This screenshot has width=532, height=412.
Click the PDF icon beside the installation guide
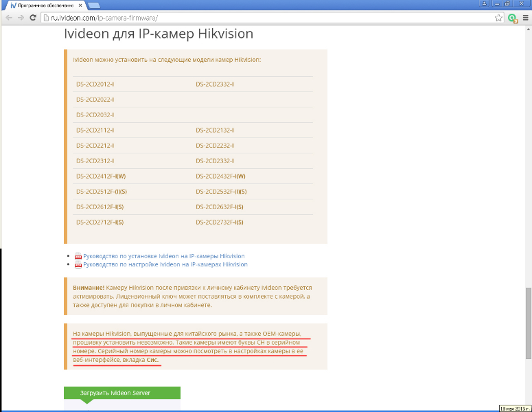pyautogui.click(x=78, y=256)
